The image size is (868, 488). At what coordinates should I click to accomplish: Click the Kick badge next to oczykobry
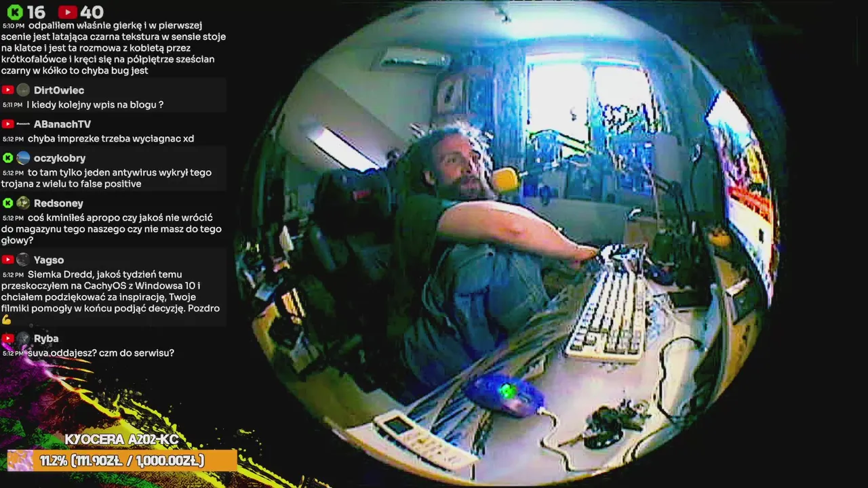pos(7,158)
